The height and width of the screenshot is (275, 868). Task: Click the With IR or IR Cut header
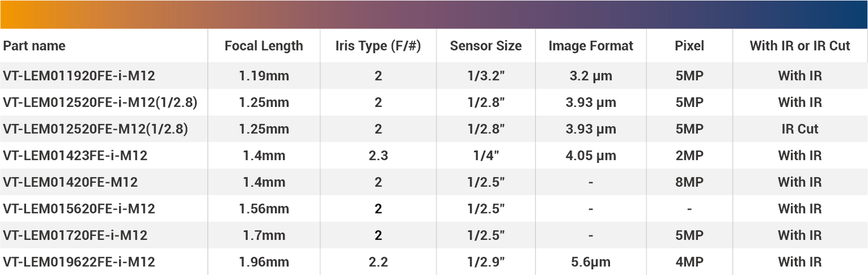tap(800, 46)
